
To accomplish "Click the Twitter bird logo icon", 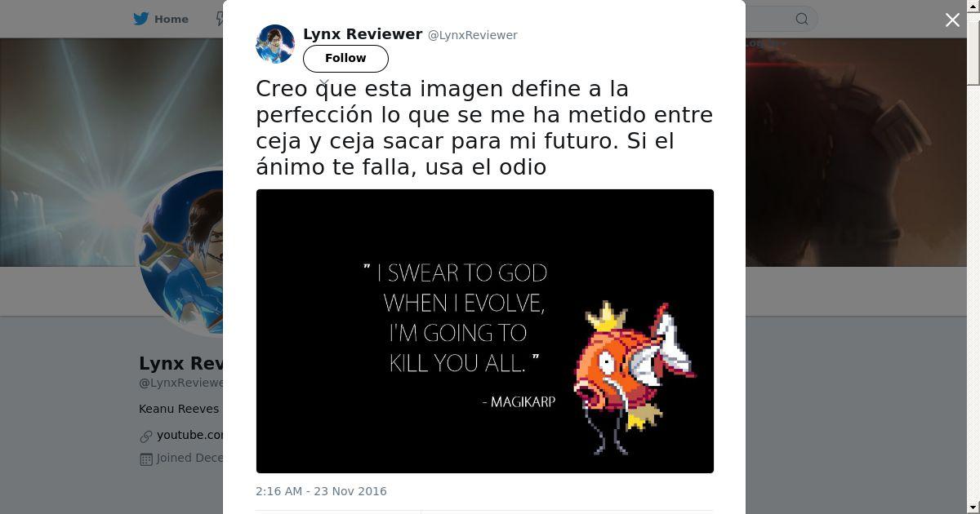I will click(x=140, y=19).
